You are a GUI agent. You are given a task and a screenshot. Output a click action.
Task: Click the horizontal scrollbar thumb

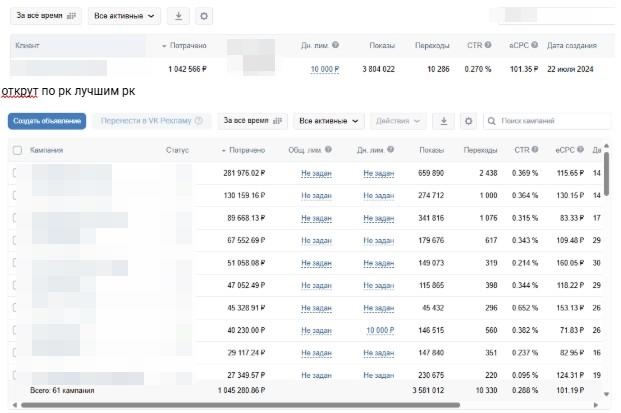pyautogui.click(x=240, y=405)
